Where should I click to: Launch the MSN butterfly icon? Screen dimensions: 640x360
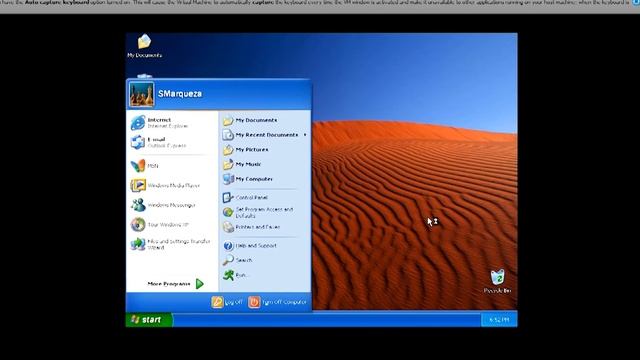pos(138,165)
